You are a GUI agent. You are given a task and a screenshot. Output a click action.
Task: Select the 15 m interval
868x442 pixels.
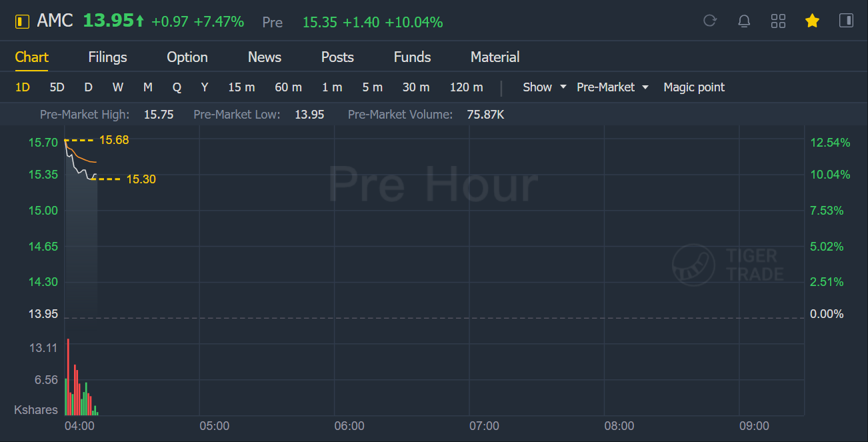click(241, 87)
